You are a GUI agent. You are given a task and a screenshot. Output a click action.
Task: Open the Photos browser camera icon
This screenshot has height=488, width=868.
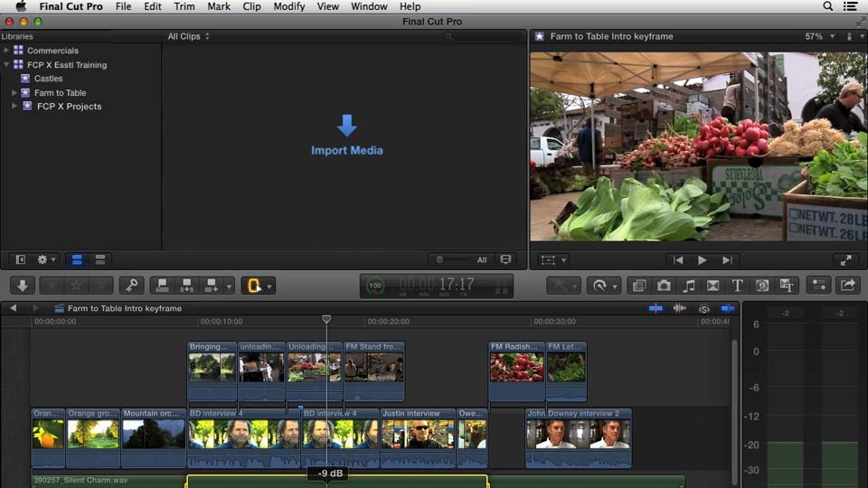click(x=665, y=286)
